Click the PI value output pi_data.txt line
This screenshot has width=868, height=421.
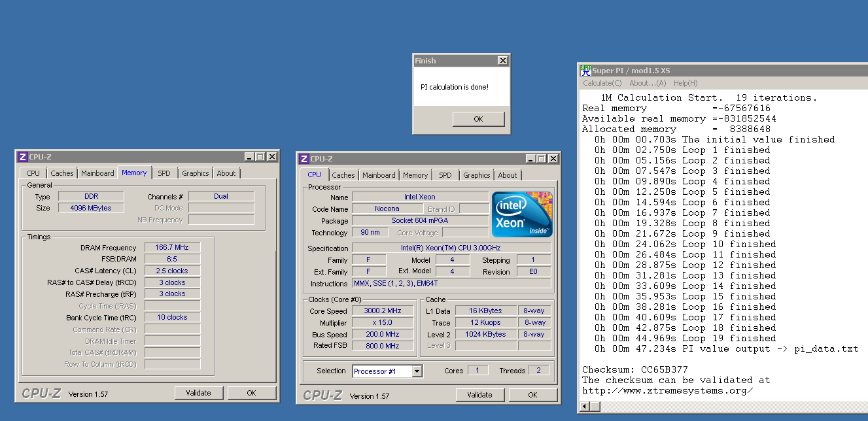[726, 349]
